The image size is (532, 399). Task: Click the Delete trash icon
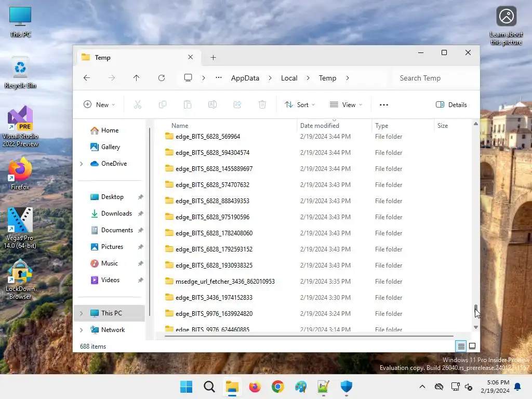click(262, 104)
